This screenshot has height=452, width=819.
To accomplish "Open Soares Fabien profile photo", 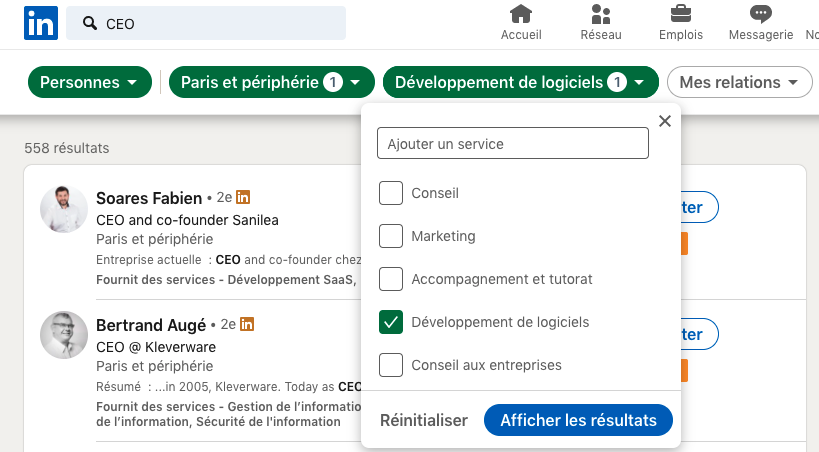I will 64,208.
